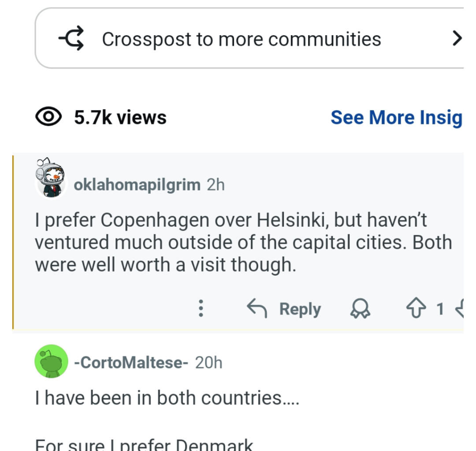Select the 5.7k views text
The image size is (476, 451).
(120, 117)
